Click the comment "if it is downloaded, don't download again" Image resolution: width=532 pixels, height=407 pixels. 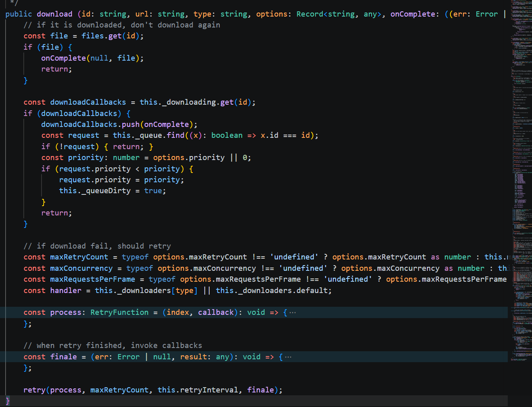pos(122,25)
